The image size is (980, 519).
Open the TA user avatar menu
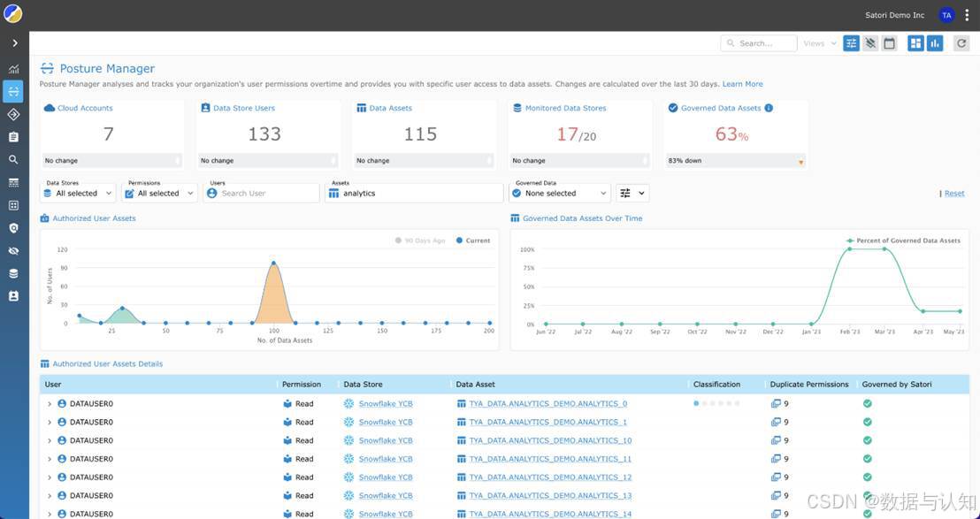coord(946,15)
